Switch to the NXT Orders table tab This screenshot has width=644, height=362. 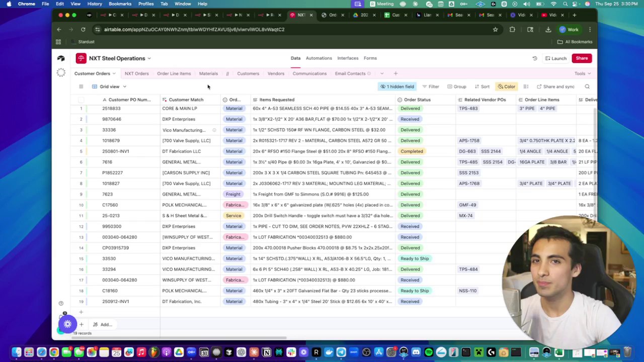tap(136, 73)
